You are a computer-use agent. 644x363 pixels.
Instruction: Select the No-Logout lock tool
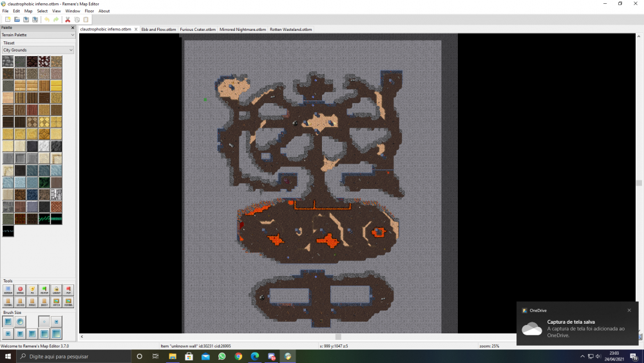tap(56, 290)
